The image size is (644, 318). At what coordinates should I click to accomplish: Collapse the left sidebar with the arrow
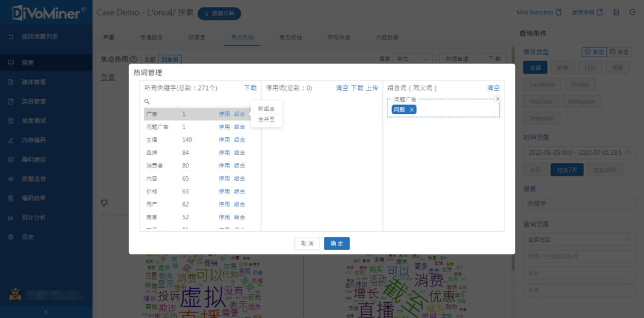click(46, 312)
